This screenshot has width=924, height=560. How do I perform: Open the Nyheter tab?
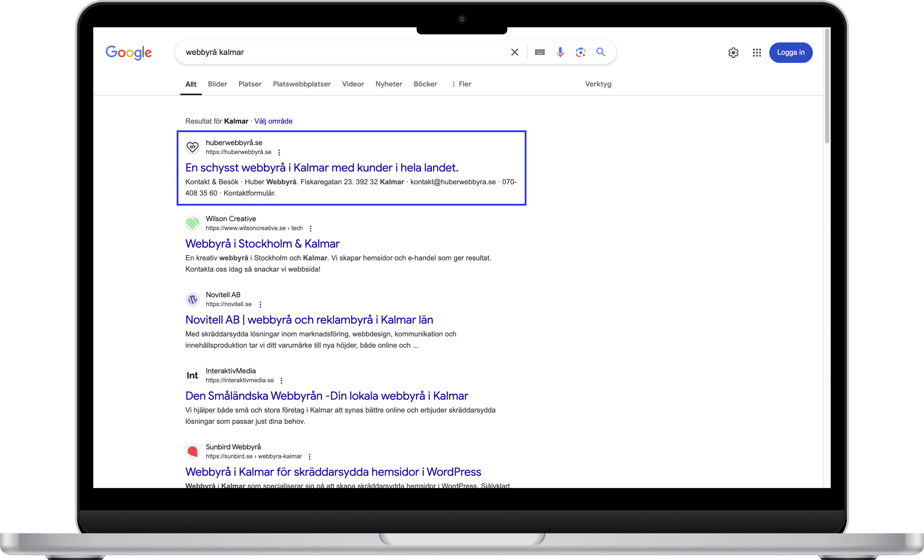pyautogui.click(x=389, y=84)
